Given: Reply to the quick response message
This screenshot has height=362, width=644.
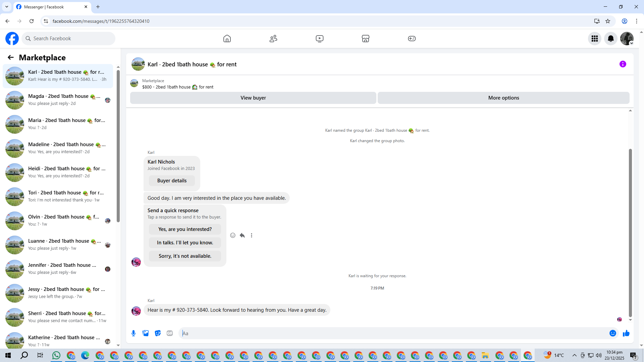Looking at the screenshot, I should (x=242, y=235).
